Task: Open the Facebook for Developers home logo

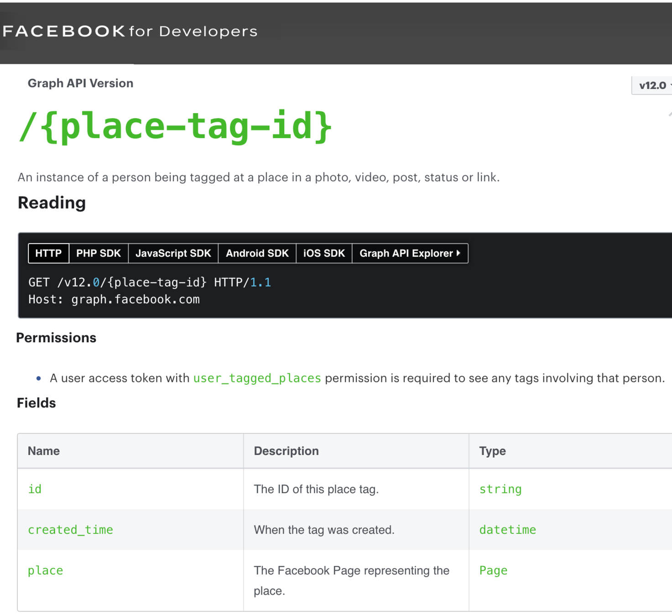Action: [130, 31]
